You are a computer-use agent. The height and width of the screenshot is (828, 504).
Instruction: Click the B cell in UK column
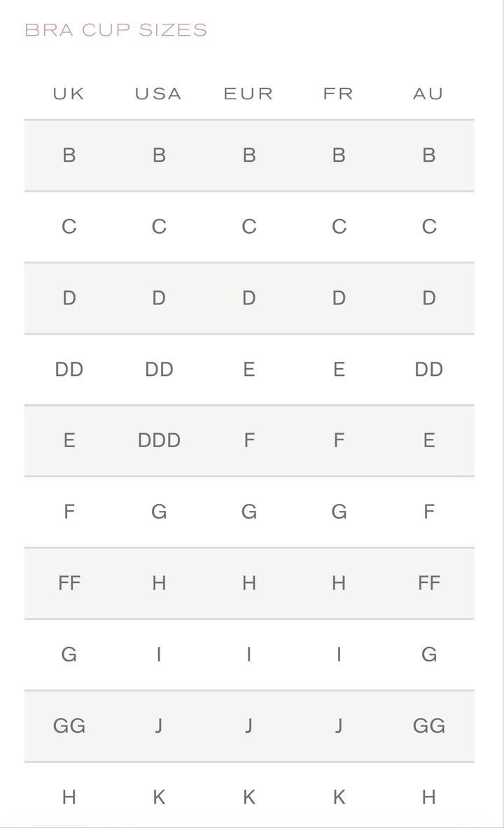[x=69, y=155]
